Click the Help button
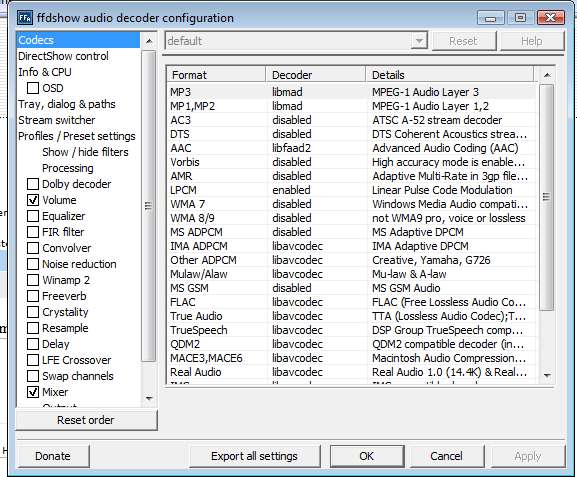The height and width of the screenshot is (477, 577). 532,41
